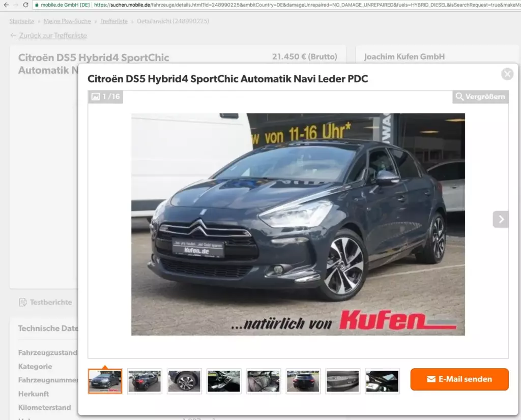Send an email via E-Mail senden
The image size is (521, 420).
click(459, 379)
